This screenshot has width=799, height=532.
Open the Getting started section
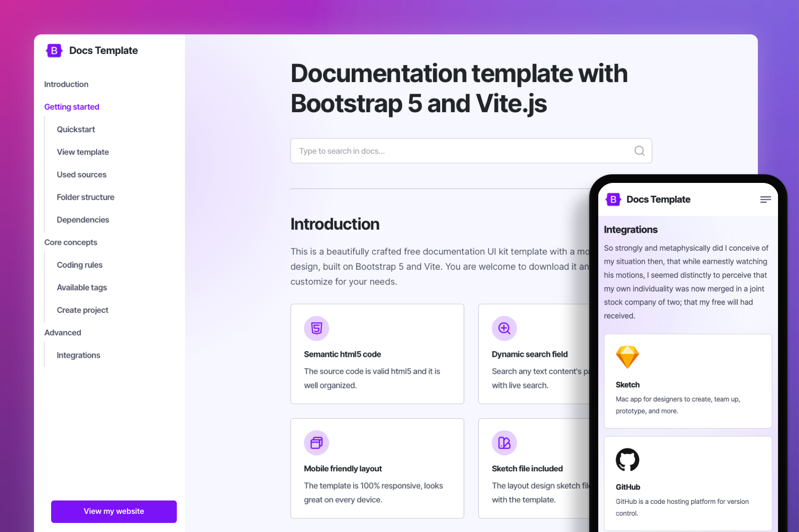72,106
